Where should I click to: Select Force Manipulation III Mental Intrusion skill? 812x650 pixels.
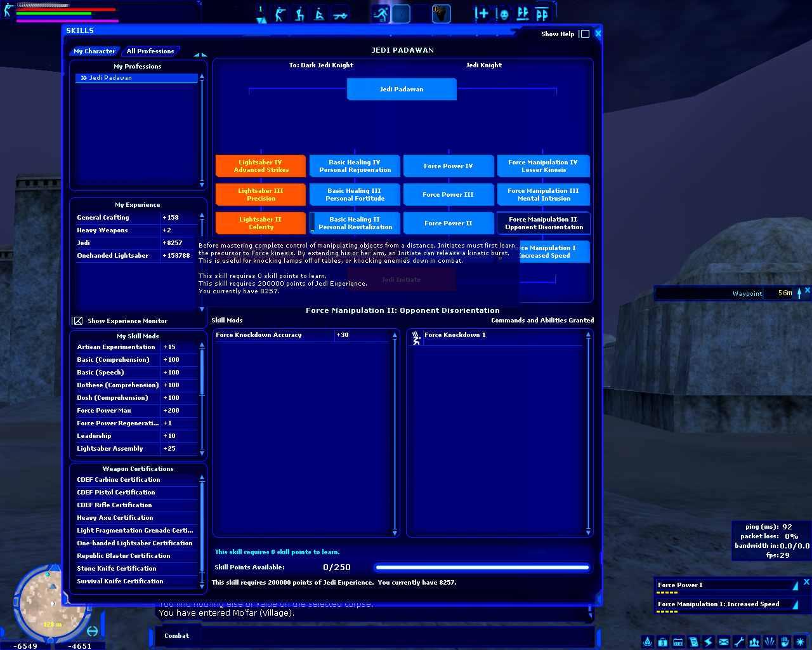[x=543, y=194]
